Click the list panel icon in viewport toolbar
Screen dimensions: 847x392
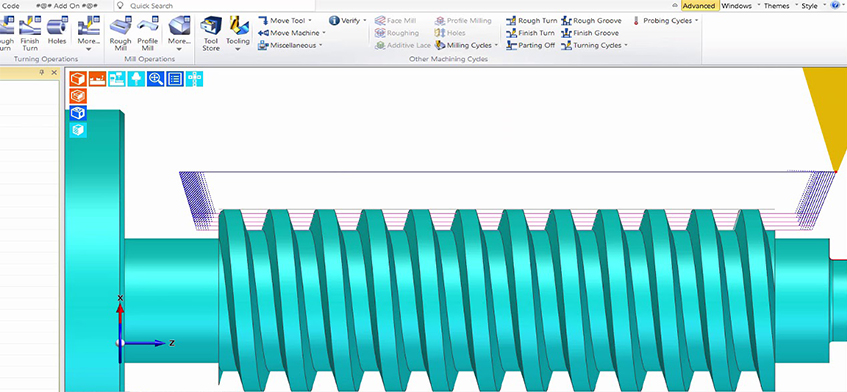tap(175, 79)
